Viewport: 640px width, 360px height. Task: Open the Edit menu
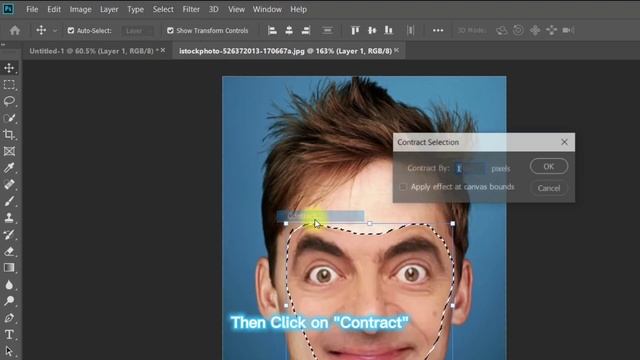tap(54, 9)
